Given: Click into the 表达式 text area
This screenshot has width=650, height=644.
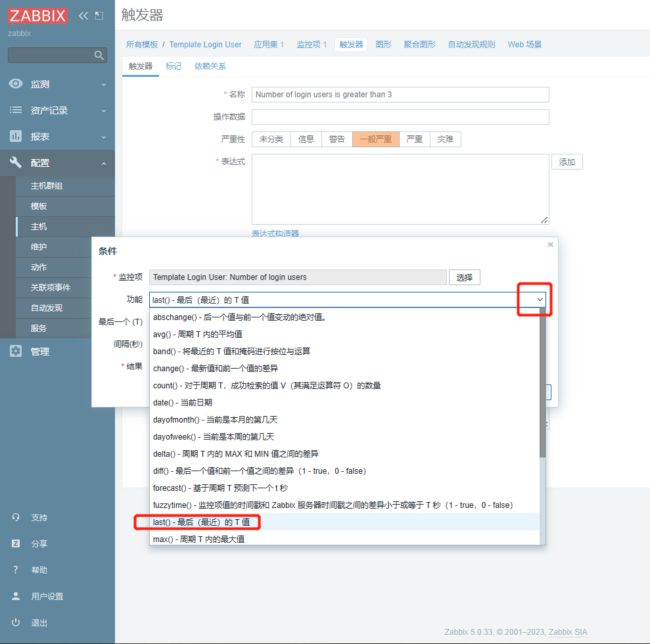Looking at the screenshot, I should pyautogui.click(x=400, y=189).
